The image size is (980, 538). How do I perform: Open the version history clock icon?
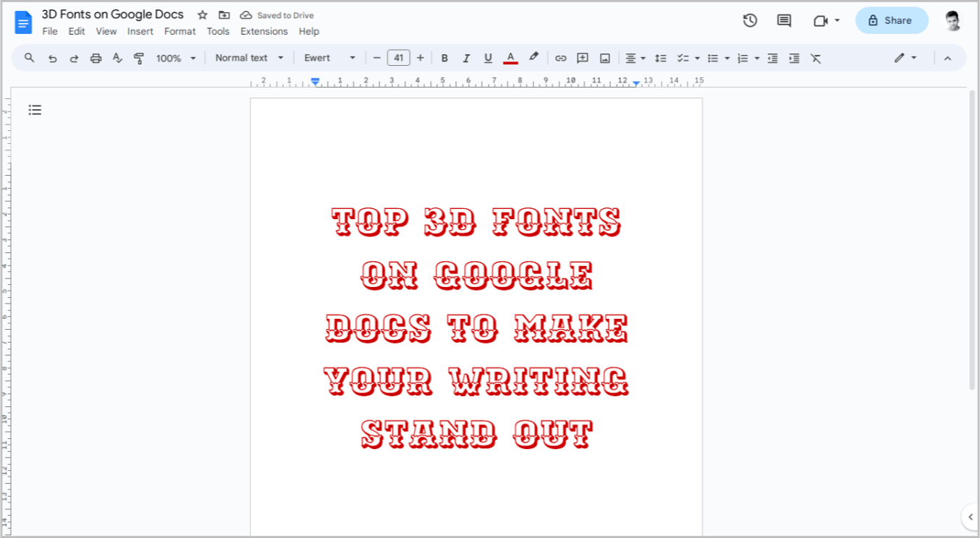[750, 21]
